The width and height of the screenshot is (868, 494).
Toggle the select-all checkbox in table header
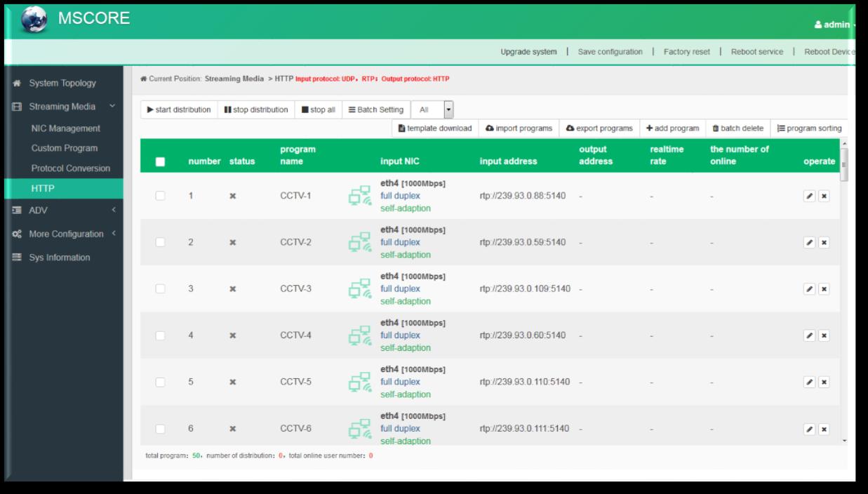[160, 161]
